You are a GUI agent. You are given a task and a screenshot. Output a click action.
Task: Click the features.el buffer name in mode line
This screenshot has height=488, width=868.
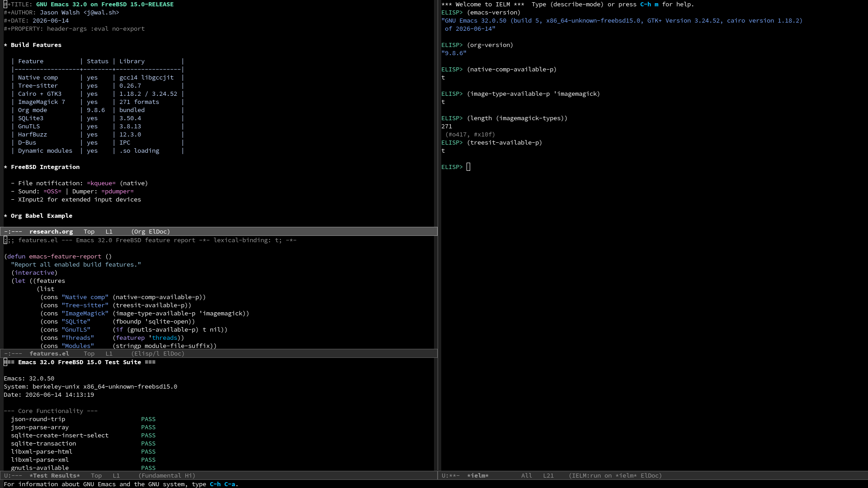pos(49,353)
